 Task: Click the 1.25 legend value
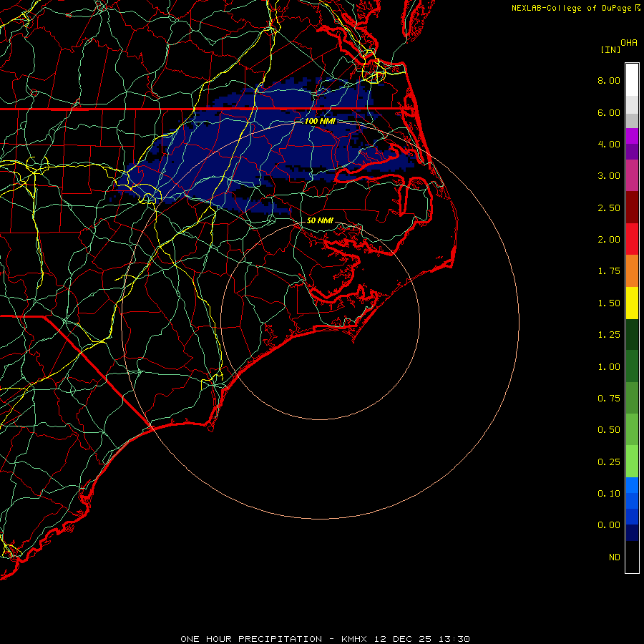pos(609,335)
